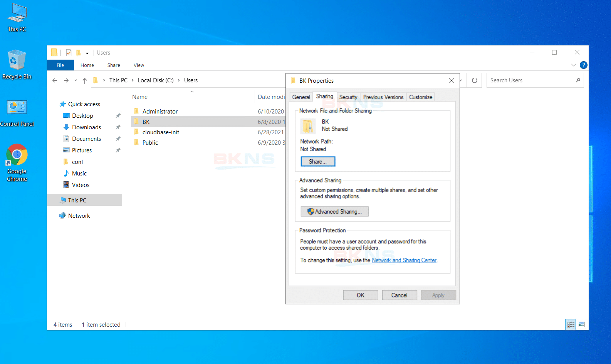Switch to large icons view button
The height and width of the screenshot is (364, 611).
pos(581,324)
